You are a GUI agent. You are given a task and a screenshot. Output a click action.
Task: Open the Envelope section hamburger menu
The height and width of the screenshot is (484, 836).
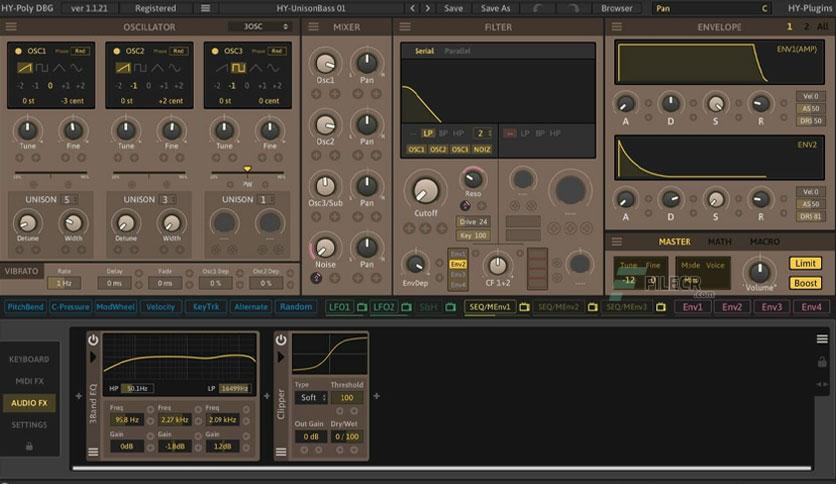pos(617,27)
